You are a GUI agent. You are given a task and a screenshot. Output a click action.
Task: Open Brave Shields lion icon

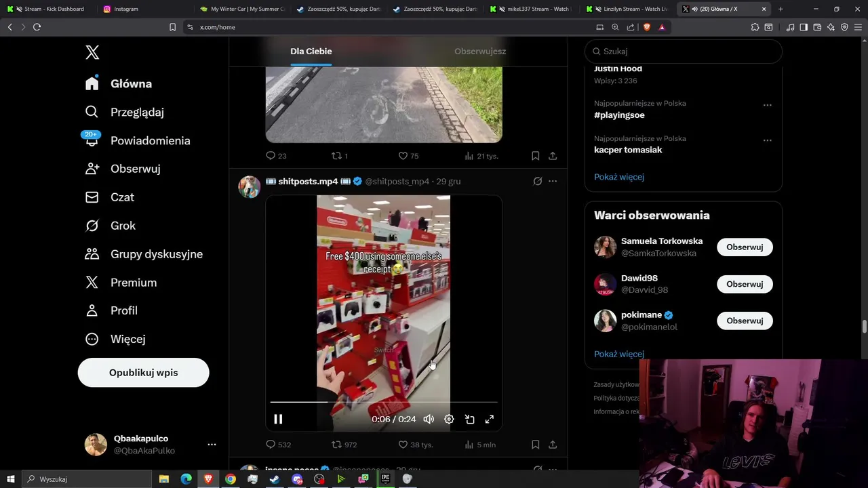(646, 27)
